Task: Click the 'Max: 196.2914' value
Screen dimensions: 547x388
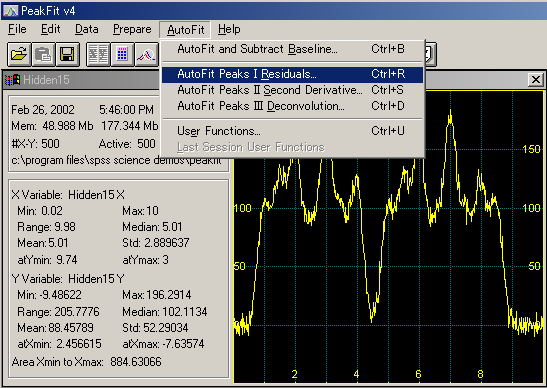Action: (157, 295)
